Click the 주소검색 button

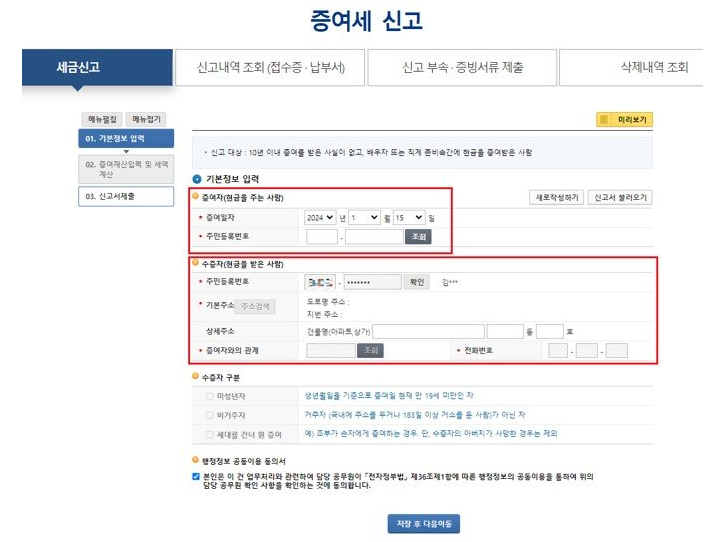tap(255, 306)
